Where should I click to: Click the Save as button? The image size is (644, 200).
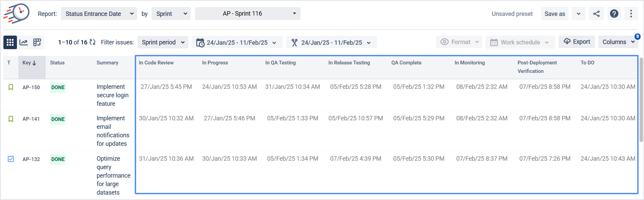554,14
